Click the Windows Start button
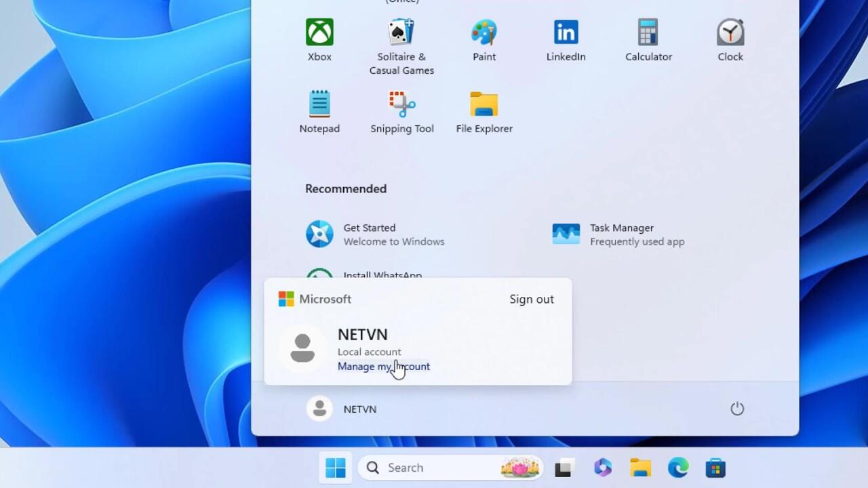868x488 pixels. click(336, 468)
